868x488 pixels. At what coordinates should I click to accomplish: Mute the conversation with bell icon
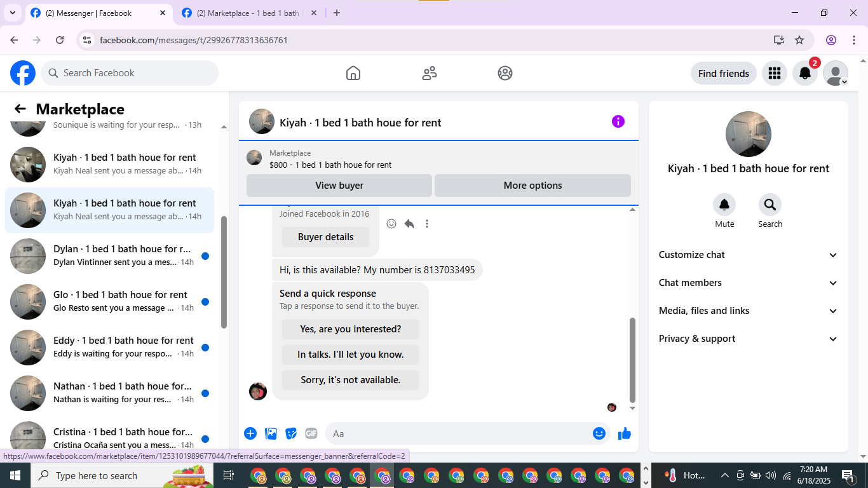[724, 205]
